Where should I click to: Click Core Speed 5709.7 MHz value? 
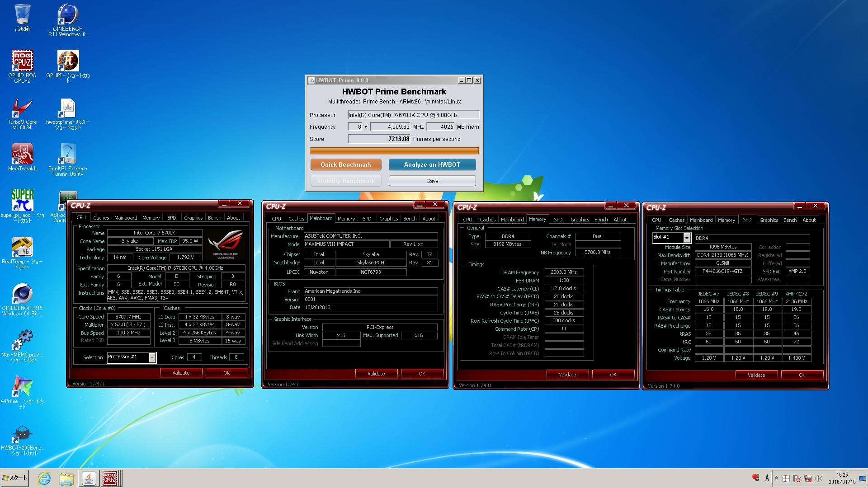point(128,317)
